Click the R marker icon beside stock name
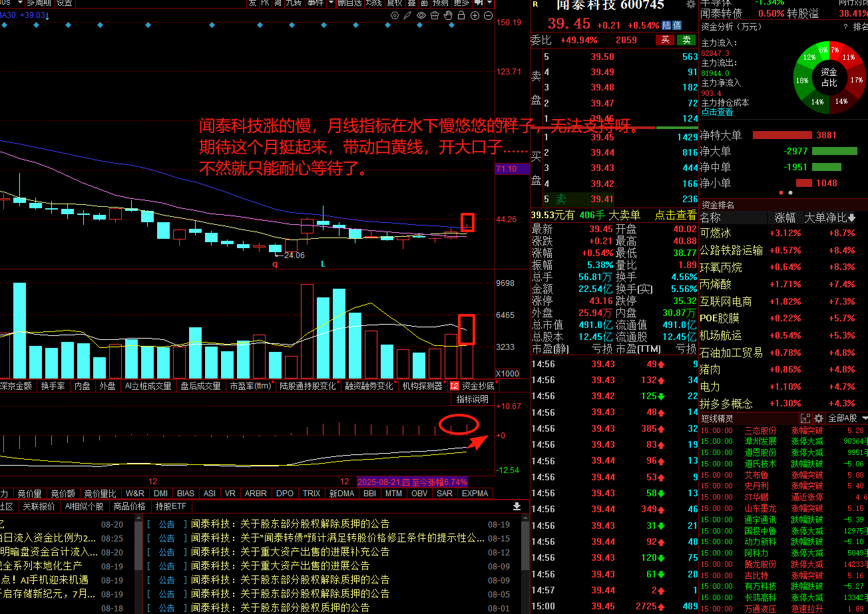868x614 pixels. pos(535,4)
